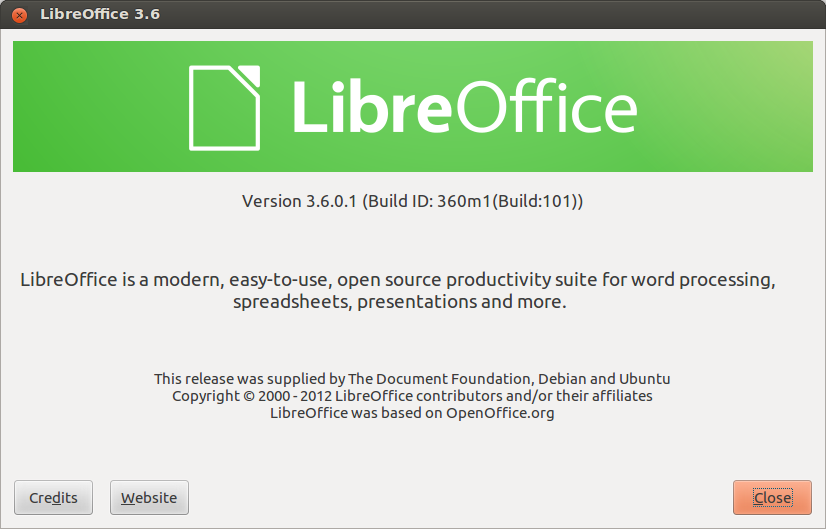Open the Credits page
This screenshot has width=826, height=529.
coord(53,497)
